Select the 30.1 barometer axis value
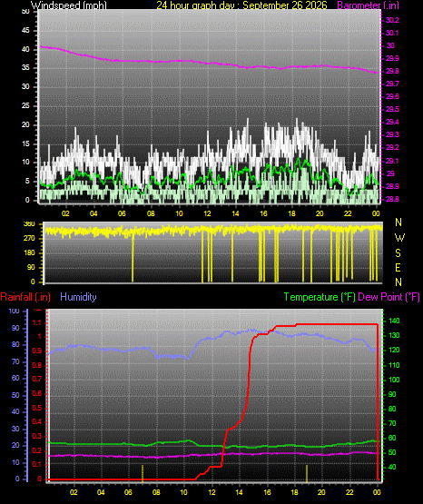Viewport: 423px width, 504px height. point(392,33)
